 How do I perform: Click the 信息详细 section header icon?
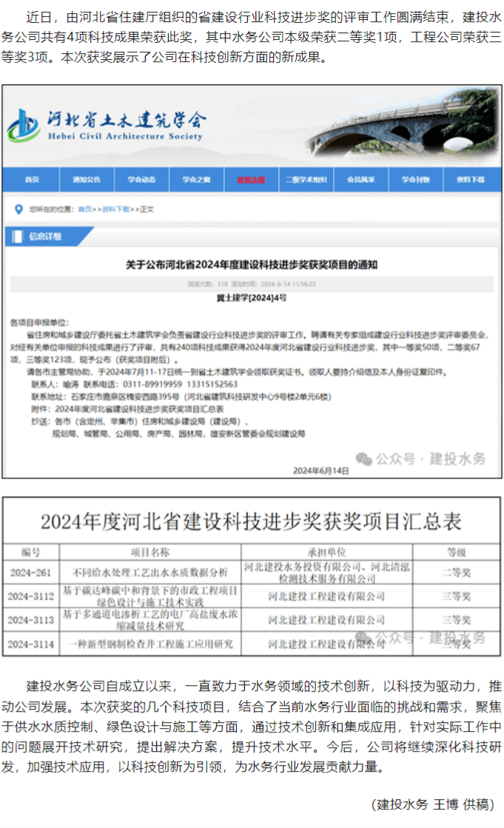pos(17,237)
